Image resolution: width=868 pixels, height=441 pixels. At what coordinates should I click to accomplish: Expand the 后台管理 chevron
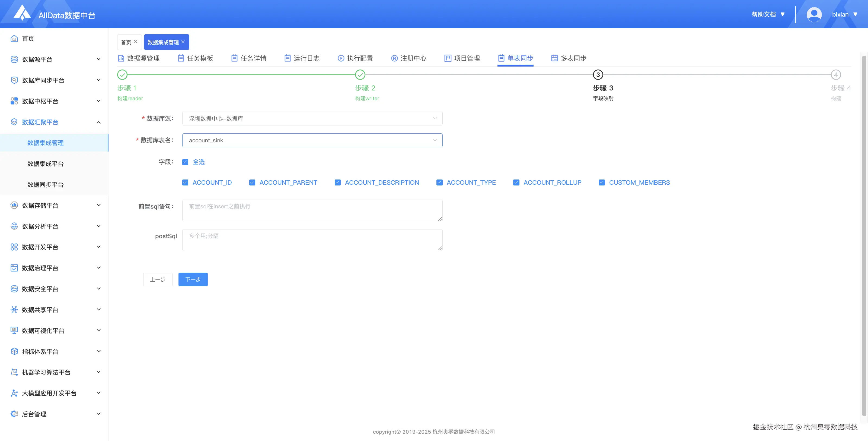click(99, 414)
